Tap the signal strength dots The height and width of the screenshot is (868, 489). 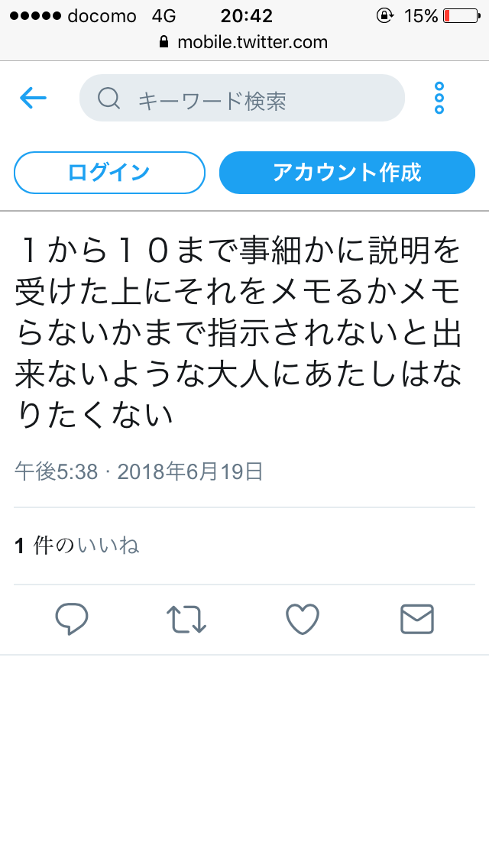click(x=35, y=16)
